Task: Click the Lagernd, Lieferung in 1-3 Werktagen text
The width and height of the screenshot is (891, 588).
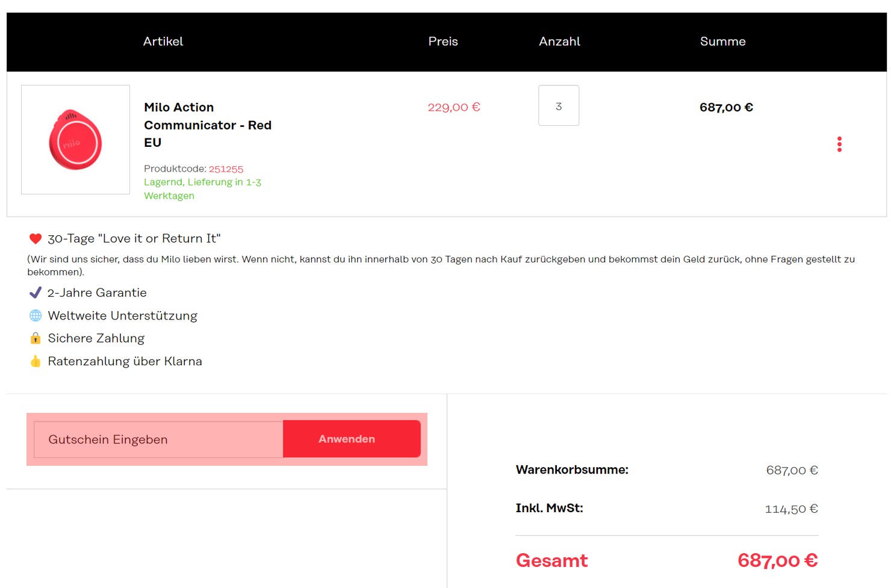Action: 202,189
